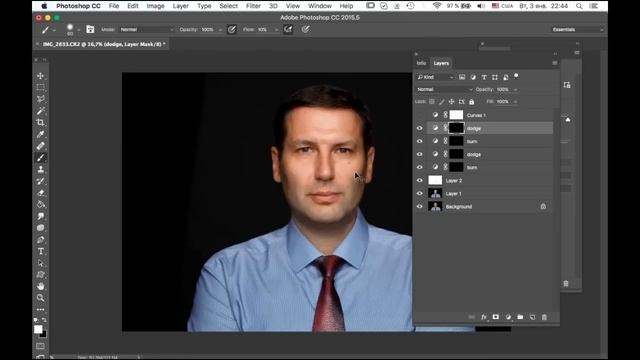Image resolution: width=640 pixels, height=360 pixels.
Task: Select the Clone Stamp tool
Action: click(x=40, y=169)
